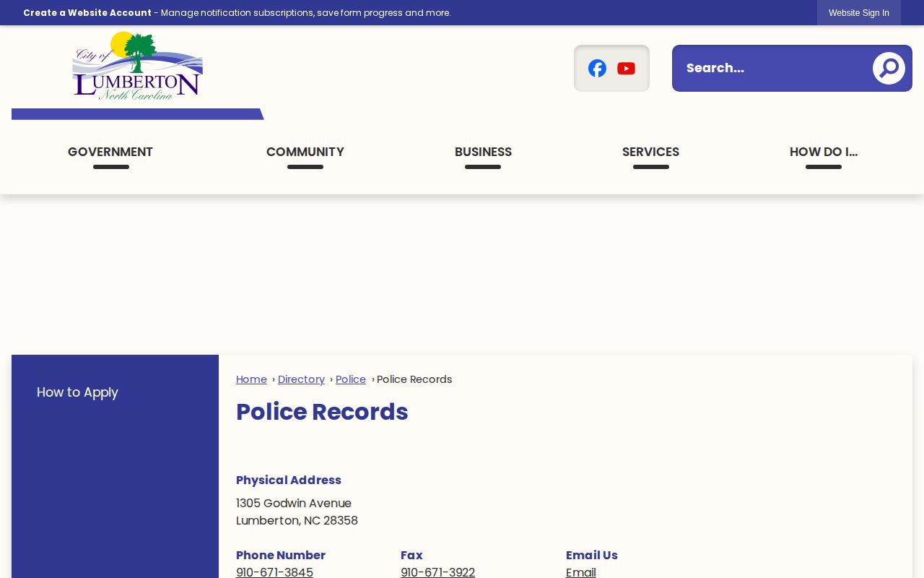The height and width of the screenshot is (578, 924).
Task: Open the Business menu
Action: click(483, 152)
